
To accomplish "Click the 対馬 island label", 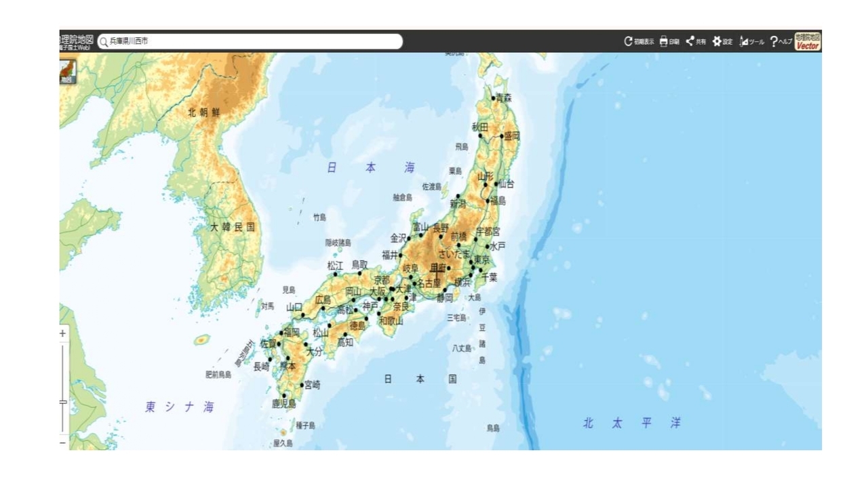I will tap(269, 306).
